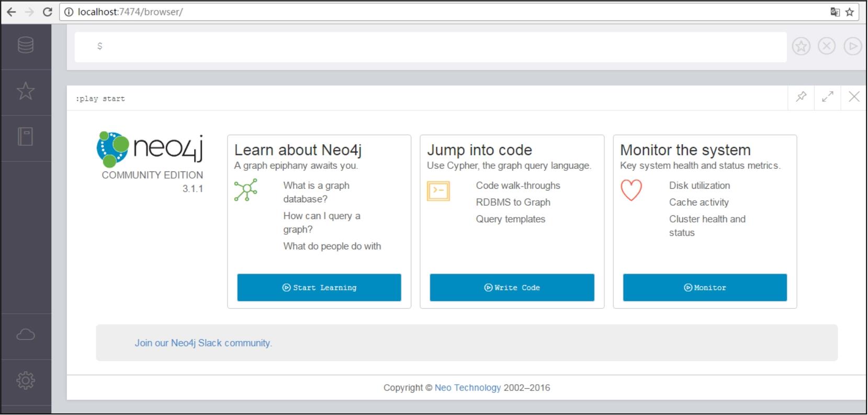Run the query with the play button
The image size is (868, 415).
[x=853, y=47]
